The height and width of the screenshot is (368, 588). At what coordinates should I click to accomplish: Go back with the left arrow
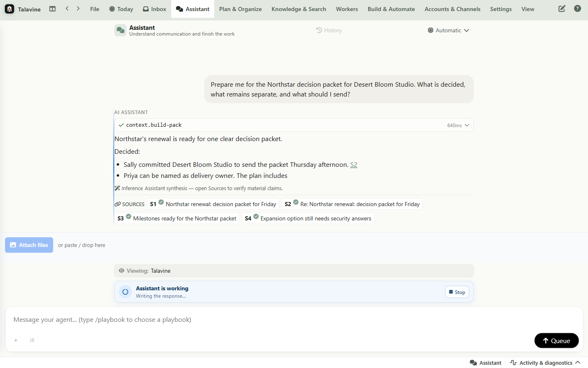(67, 9)
